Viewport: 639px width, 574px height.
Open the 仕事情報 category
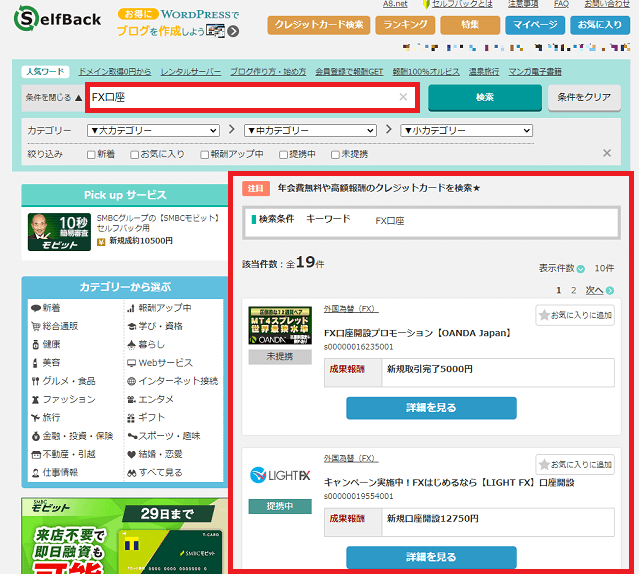click(x=55, y=473)
